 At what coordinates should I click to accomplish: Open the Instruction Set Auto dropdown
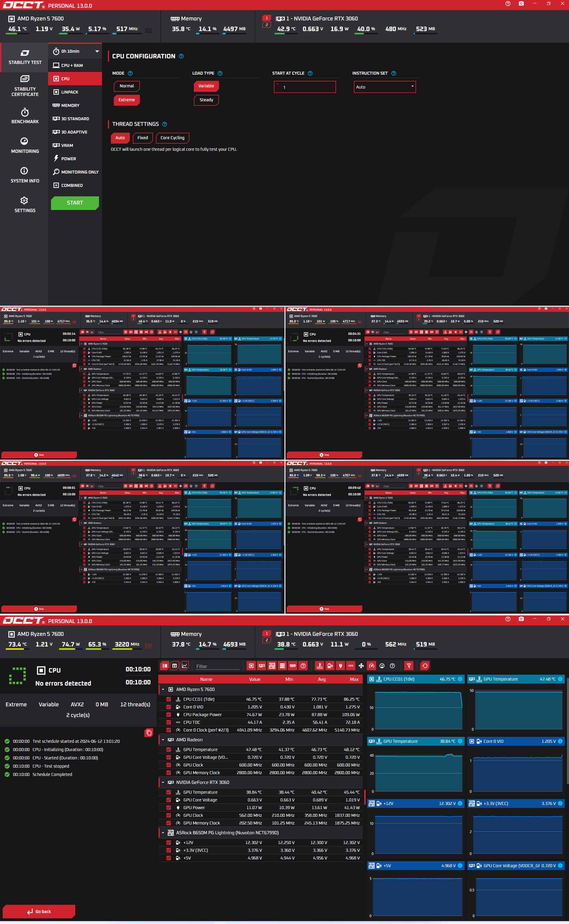pos(384,87)
